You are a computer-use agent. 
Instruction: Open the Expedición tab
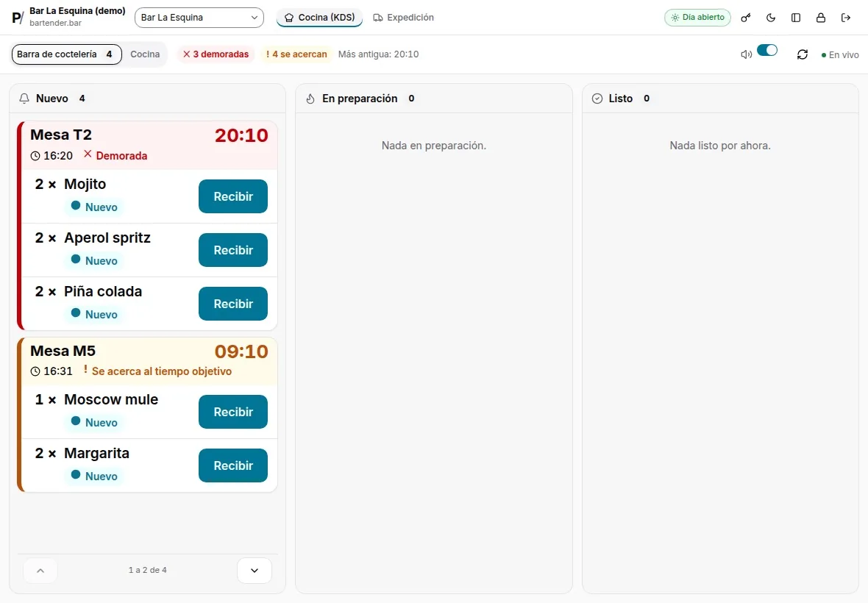[x=404, y=18]
